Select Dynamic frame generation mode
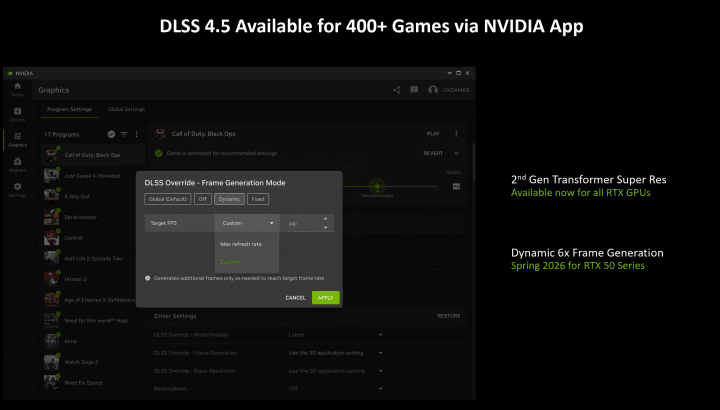 point(229,199)
